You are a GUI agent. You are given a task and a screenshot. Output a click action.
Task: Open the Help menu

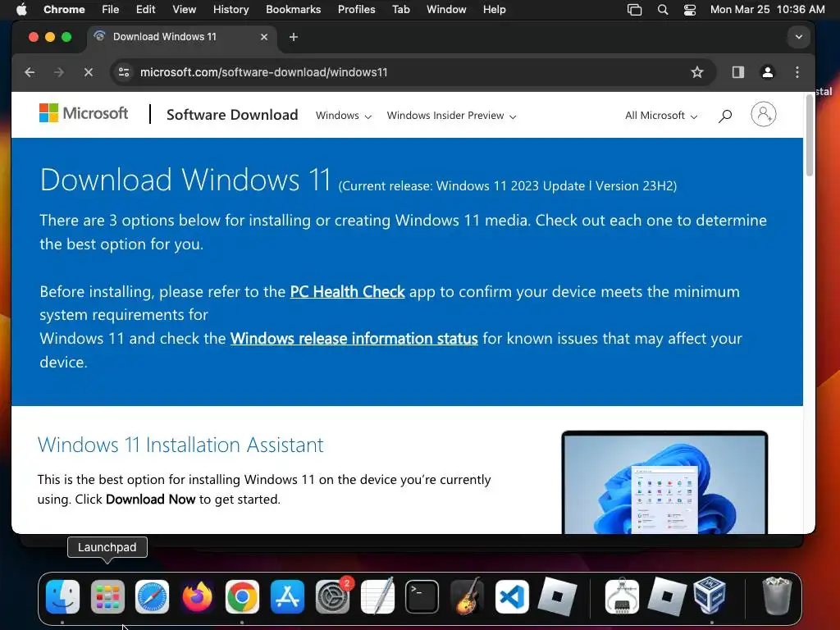coord(494,10)
